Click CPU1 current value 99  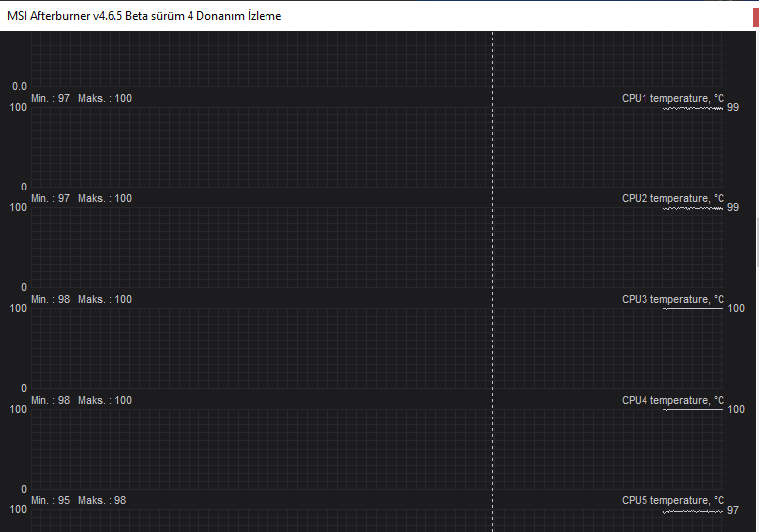733,107
